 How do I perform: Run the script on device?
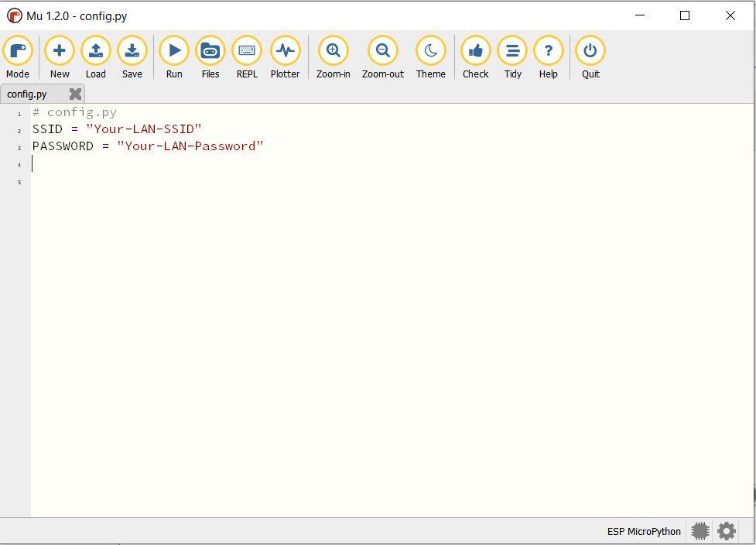tap(174, 57)
